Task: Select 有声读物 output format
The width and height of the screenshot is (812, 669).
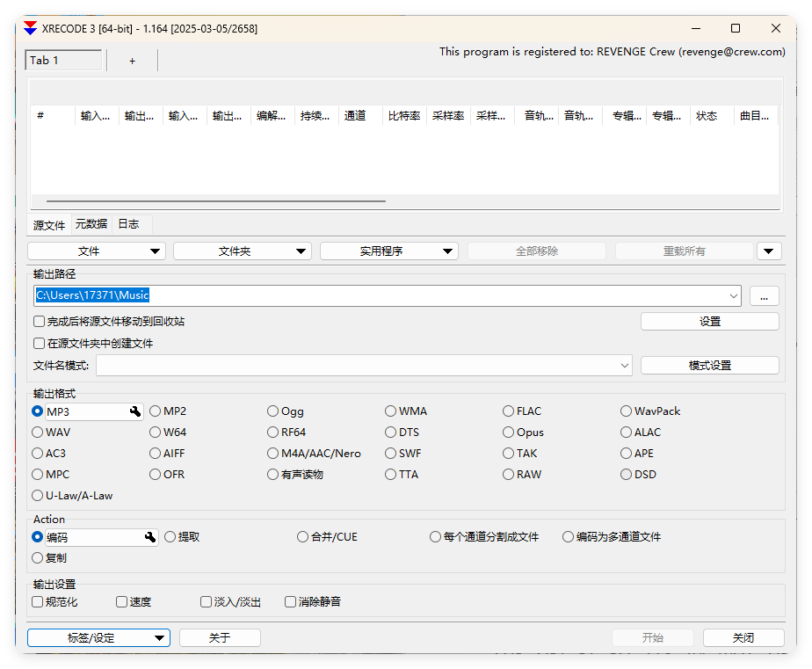Action: click(x=273, y=474)
